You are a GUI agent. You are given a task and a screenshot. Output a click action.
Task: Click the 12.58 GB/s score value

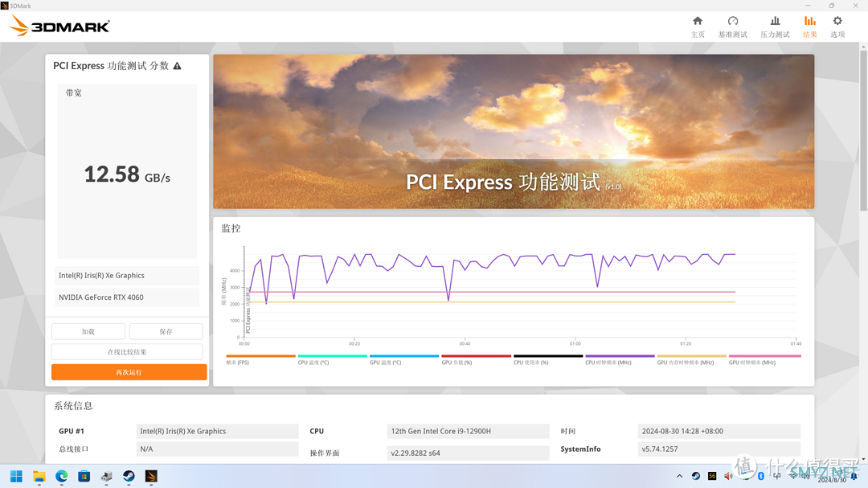pos(127,174)
